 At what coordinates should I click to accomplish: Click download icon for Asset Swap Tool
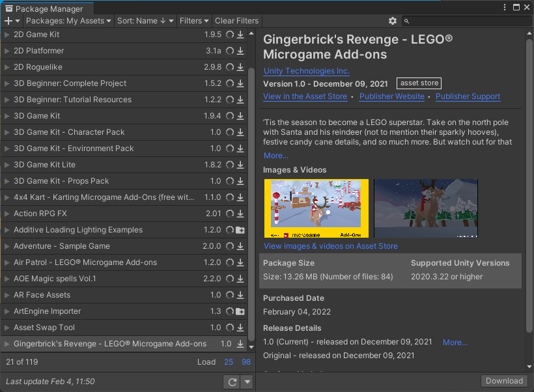[x=240, y=328]
